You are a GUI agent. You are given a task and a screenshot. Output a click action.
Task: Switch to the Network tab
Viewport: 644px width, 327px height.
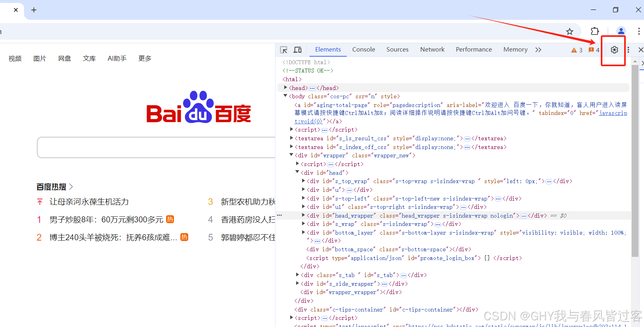pyautogui.click(x=432, y=50)
